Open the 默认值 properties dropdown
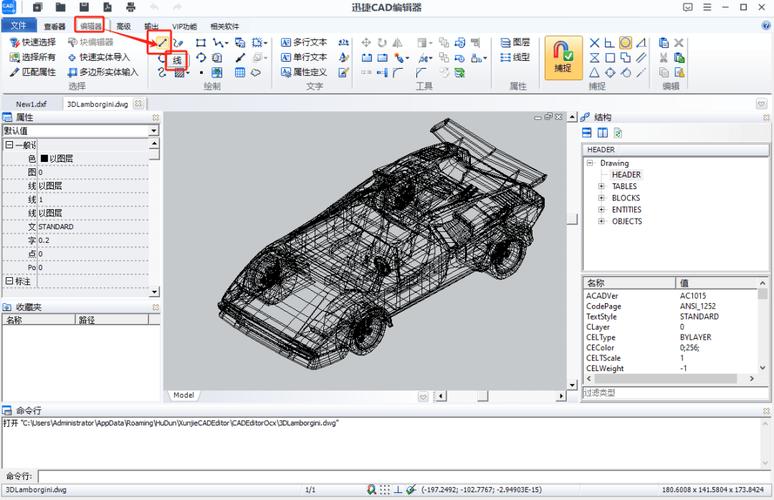This screenshot has height=500, width=774. [x=80, y=131]
